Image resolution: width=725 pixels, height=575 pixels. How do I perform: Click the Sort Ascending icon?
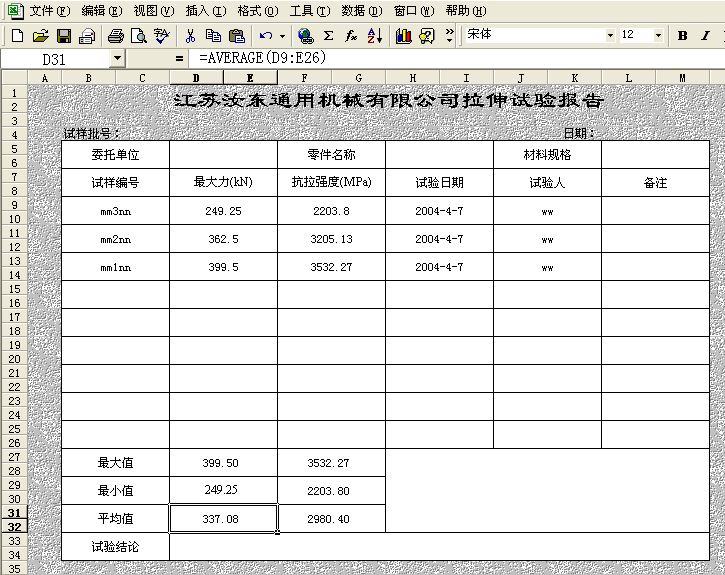(x=375, y=36)
